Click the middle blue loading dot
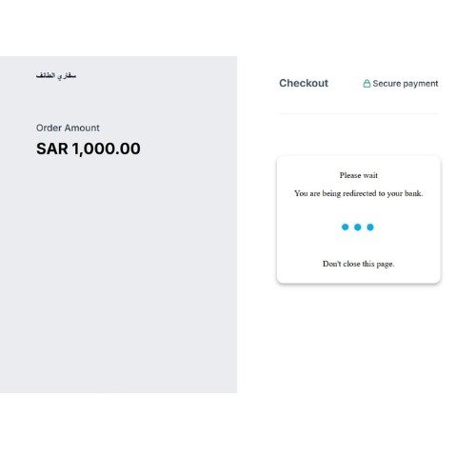 pyautogui.click(x=358, y=228)
